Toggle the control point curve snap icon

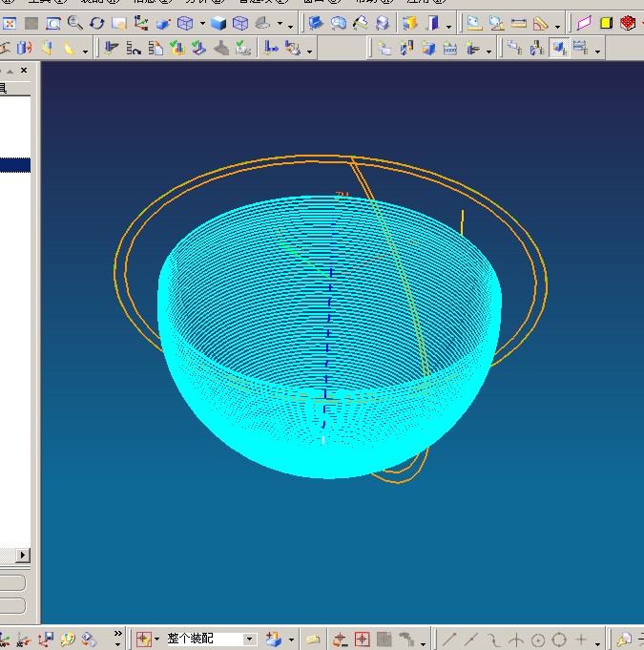pyautogui.click(x=493, y=640)
